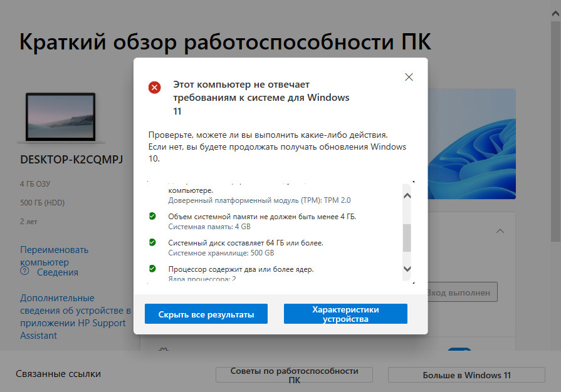Collapse the section with the chevron-up arrow
561x392 pixels.
(x=500, y=231)
